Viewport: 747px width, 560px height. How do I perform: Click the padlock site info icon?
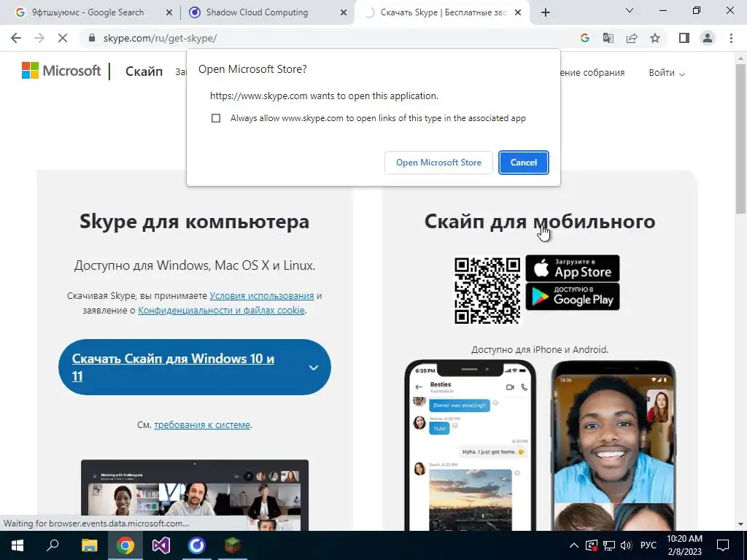pos(92,38)
